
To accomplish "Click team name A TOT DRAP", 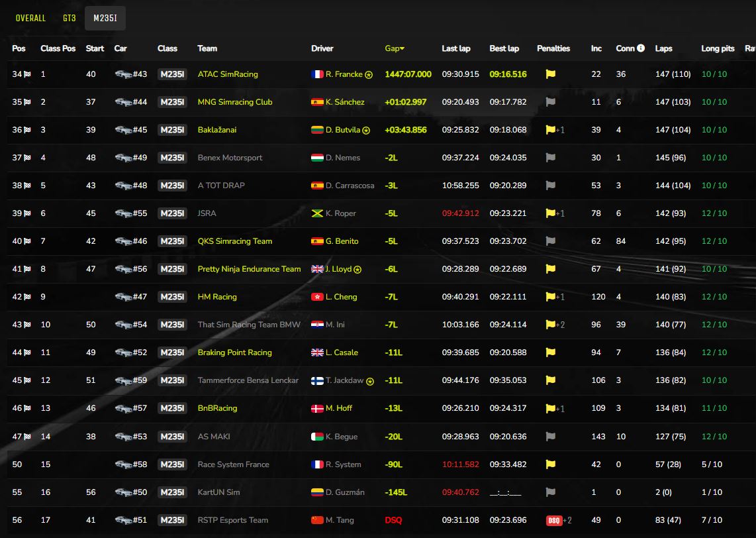I will 221,186.
